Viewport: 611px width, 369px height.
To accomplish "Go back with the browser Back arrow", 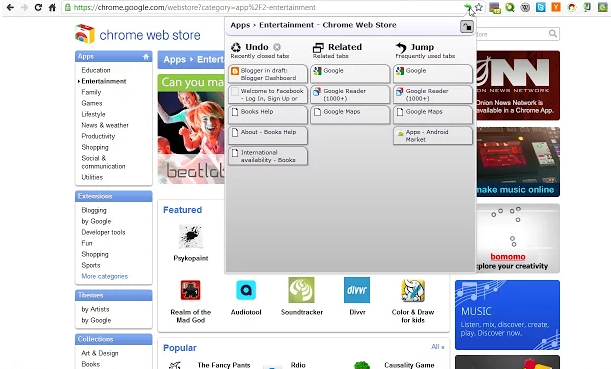I will point(11,7).
